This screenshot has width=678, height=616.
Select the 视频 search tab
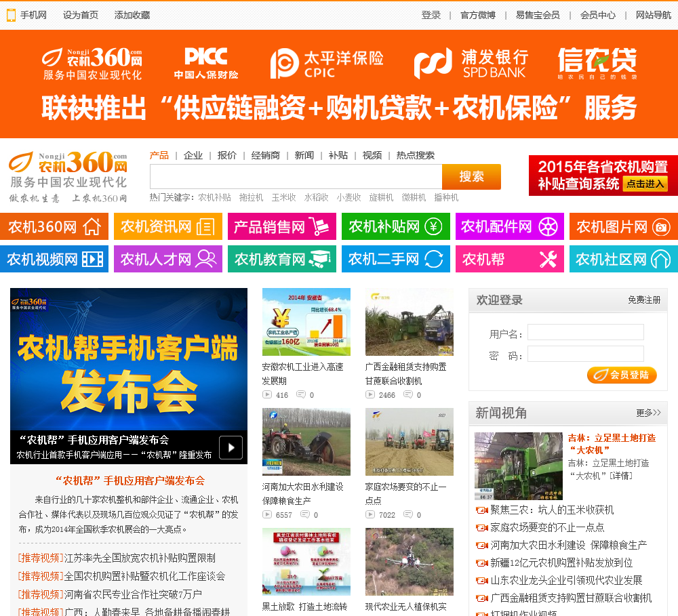click(372, 155)
